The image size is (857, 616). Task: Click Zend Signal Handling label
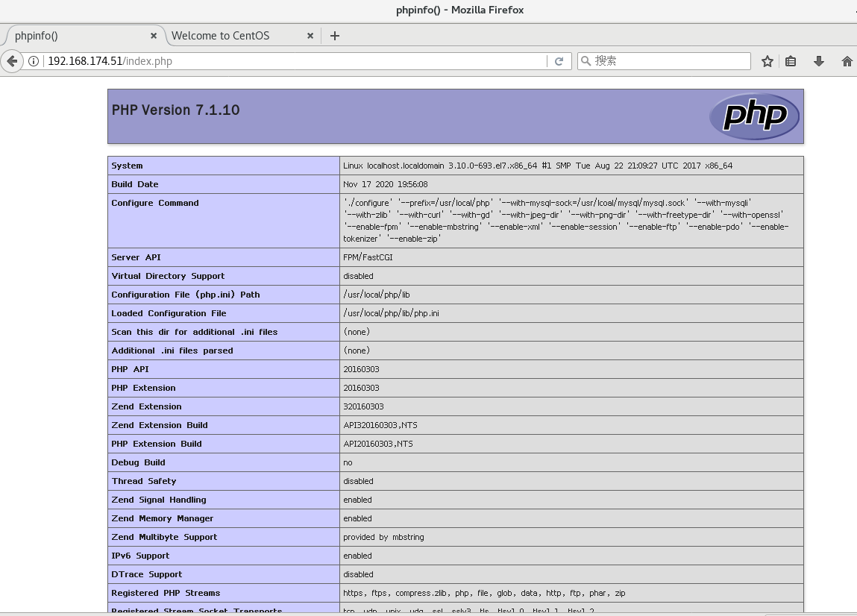(x=159, y=500)
